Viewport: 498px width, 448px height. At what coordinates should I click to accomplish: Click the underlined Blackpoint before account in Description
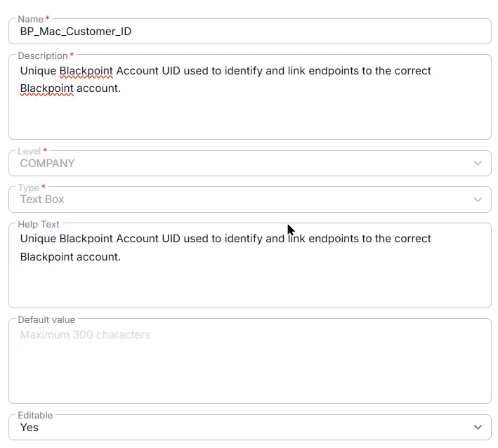pyautogui.click(x=46, y=88)
